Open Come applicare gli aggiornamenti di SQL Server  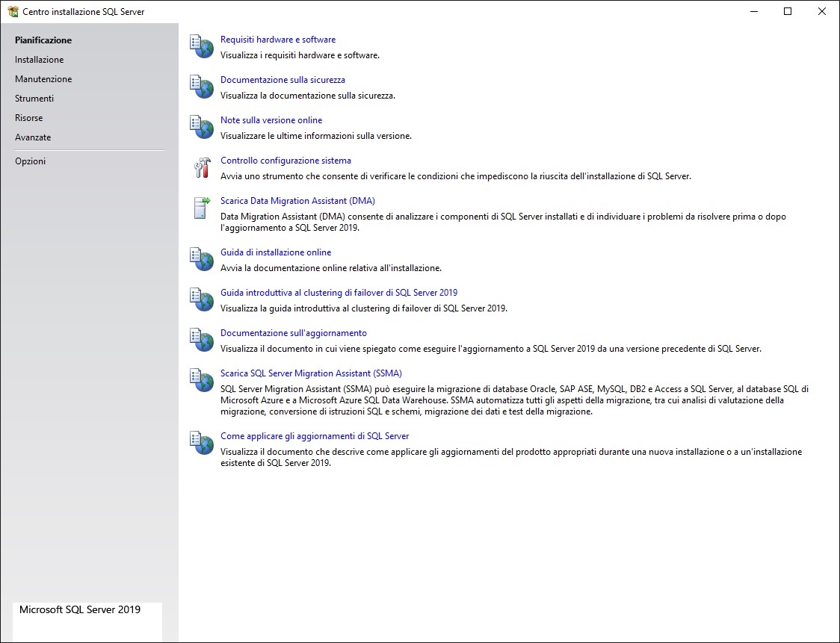point(315,436)
